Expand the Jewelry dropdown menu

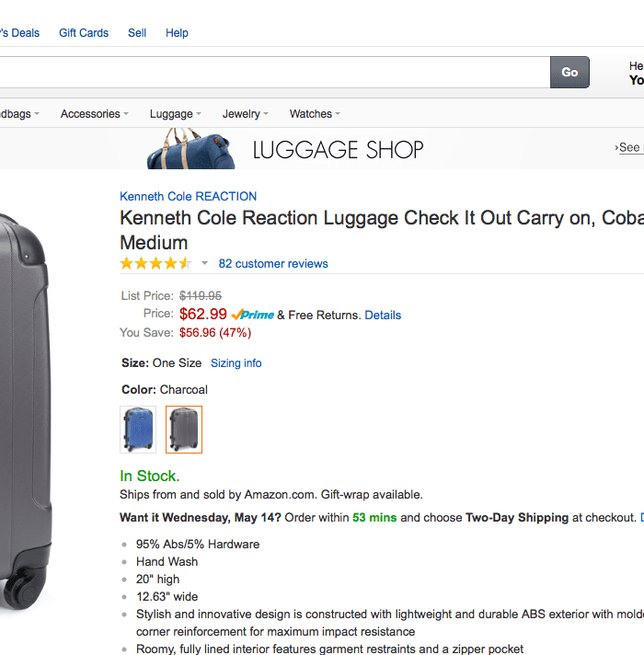[245, 114]
